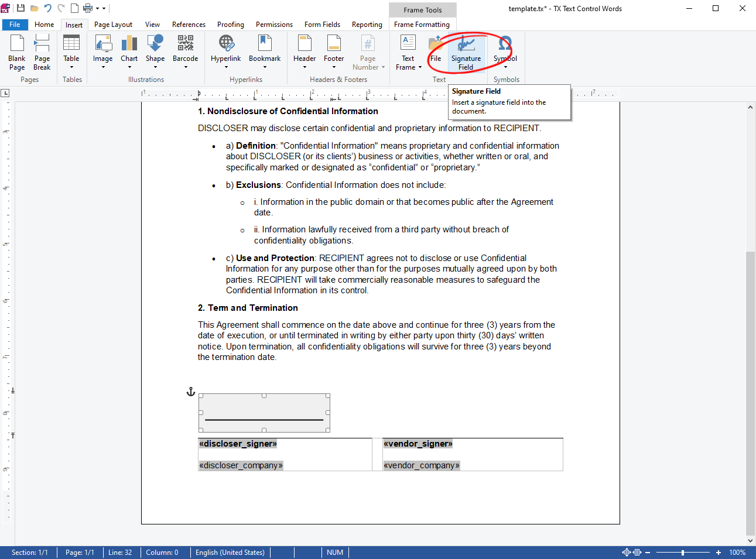756x559 pixels.
Task: Open the Reporting tab
Action: (x=367, y=25)
